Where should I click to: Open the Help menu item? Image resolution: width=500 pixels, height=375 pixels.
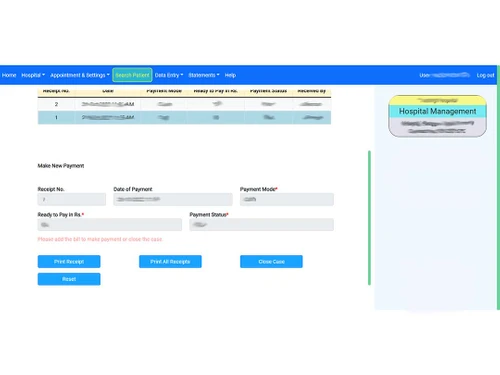[x=230, y=75]
